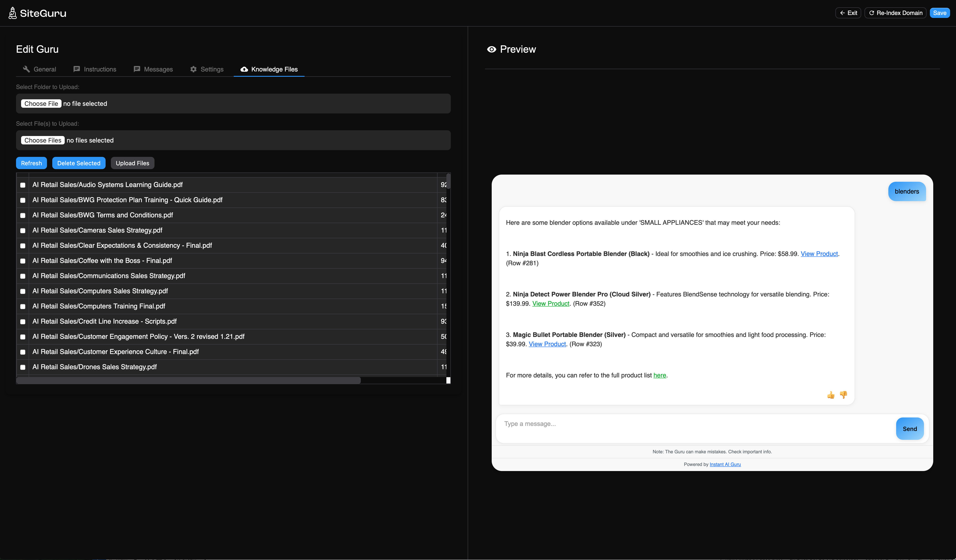This screenshot has width=956, height=560.
Task: Open the Instructions tab
Action: 95,69
